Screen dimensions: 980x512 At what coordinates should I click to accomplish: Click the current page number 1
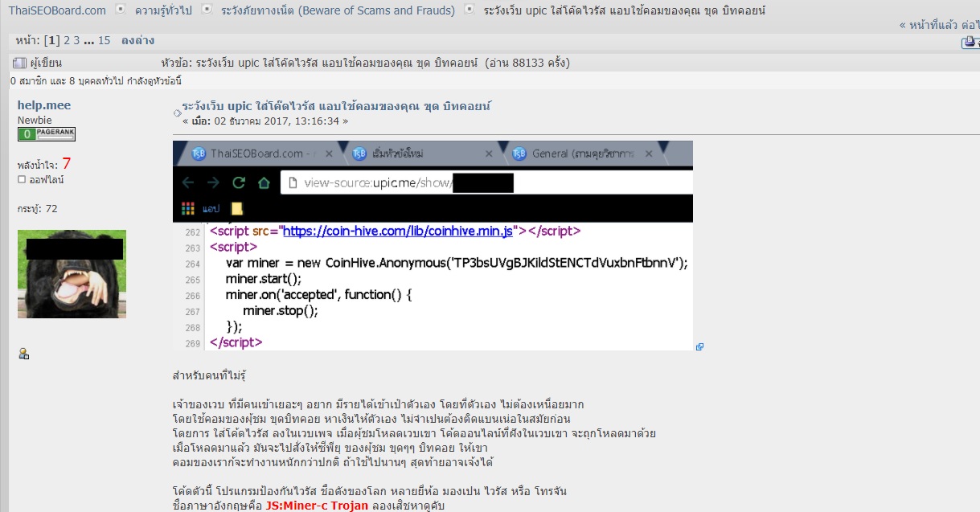pyautogui.click(x=52, y=40)
